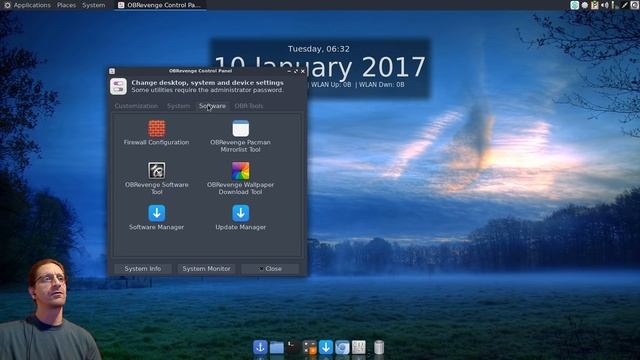The image size is (640, 360).
Task: Open the Places menu
Action: [66, 5]
